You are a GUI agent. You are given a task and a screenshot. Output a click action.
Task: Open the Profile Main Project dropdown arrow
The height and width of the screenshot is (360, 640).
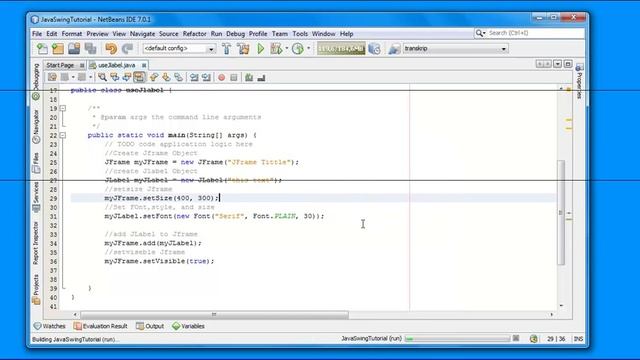[x=308, y=49]
